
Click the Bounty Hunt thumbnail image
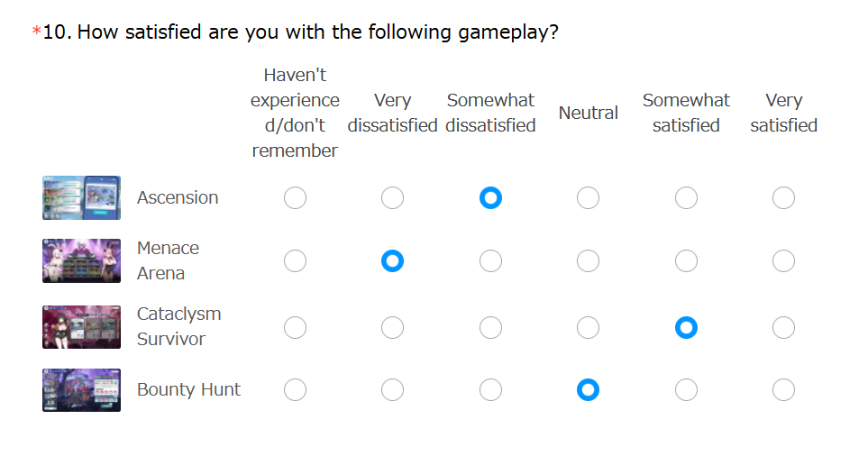point(81,389)
